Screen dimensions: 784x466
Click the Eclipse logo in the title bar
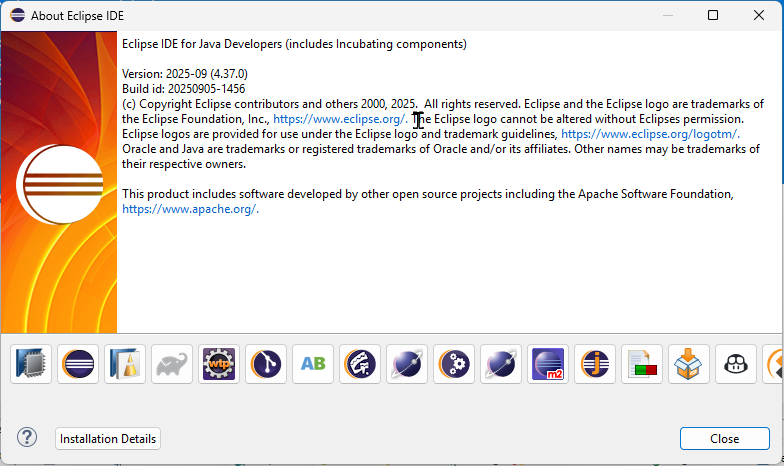[x=18, y=16]
